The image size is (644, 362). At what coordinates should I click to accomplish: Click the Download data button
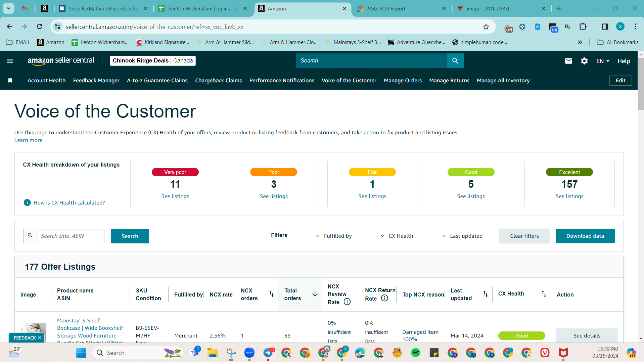(585, 236)
